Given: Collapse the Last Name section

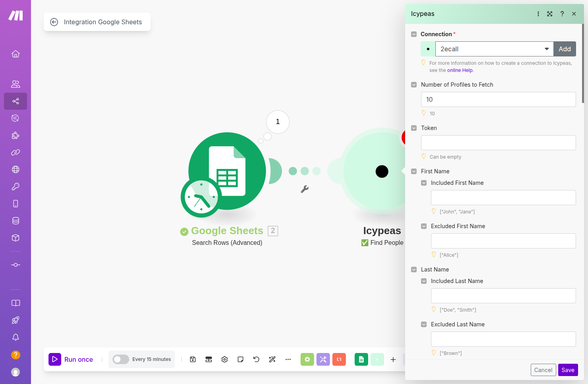Looking at the screenshot, I should point(414,270).
